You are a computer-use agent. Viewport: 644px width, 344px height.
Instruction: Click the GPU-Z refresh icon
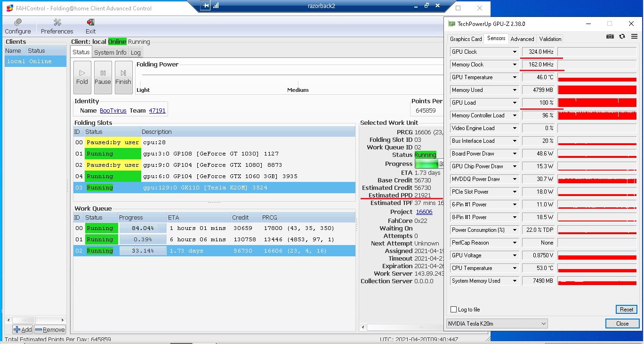(622, 36)
